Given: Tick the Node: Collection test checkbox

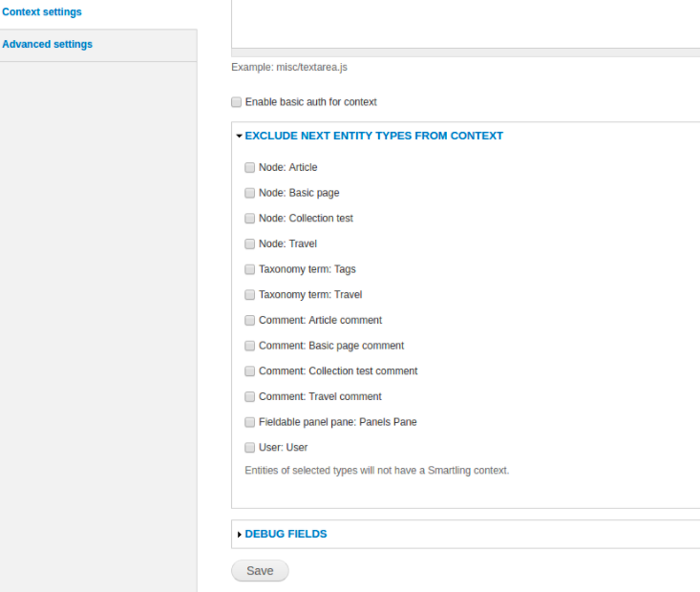Looking at the screenshot, I should click(249, 219).
